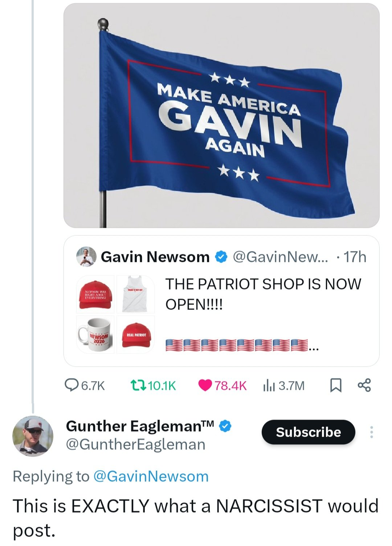The height and width of the screenshot is (546, 392).
Task: Subscribe to Gunther Eagleman
Action: point(308,432)
